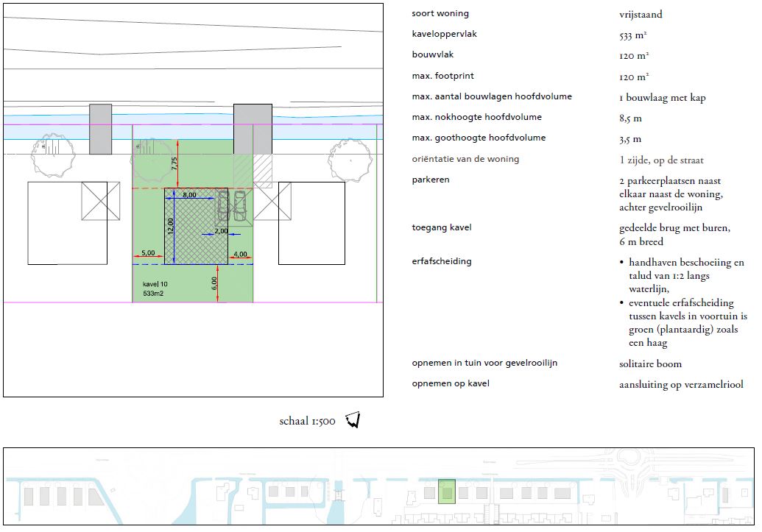
Task: Select the grey bridge rectangle on the left
Action: 101,129
